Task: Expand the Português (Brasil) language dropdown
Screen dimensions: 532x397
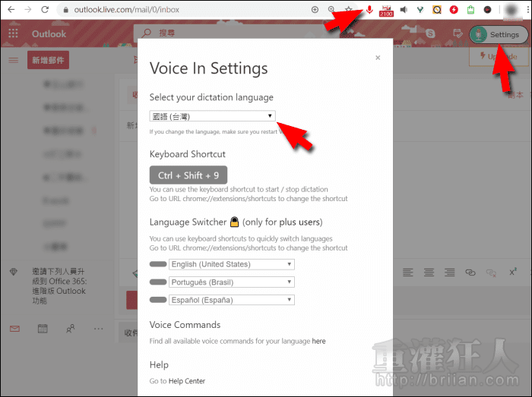Action: [231, 282]
